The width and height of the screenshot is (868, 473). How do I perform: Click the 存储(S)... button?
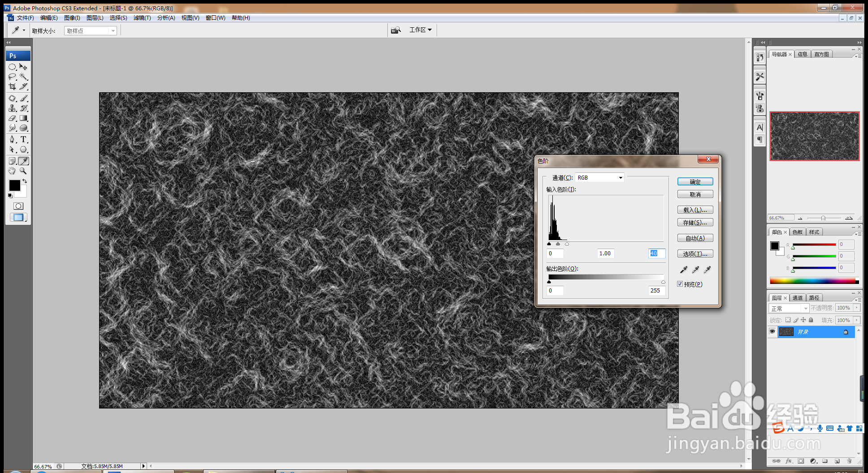tap(695, 223)
